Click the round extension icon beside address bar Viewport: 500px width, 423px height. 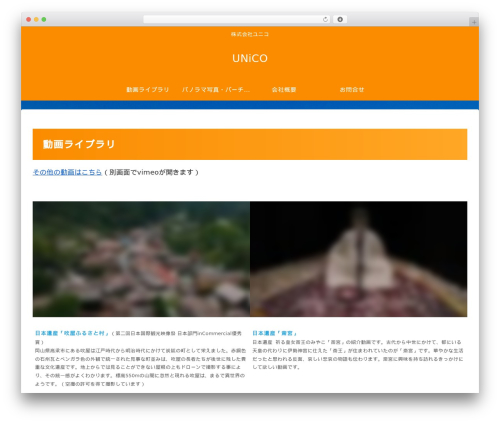tap(340, 19)
